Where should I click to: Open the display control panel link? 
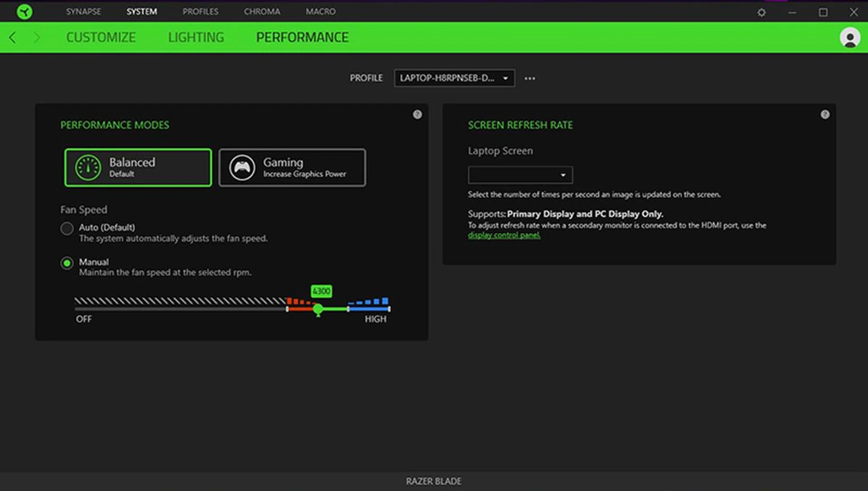(x=504, y=235)
